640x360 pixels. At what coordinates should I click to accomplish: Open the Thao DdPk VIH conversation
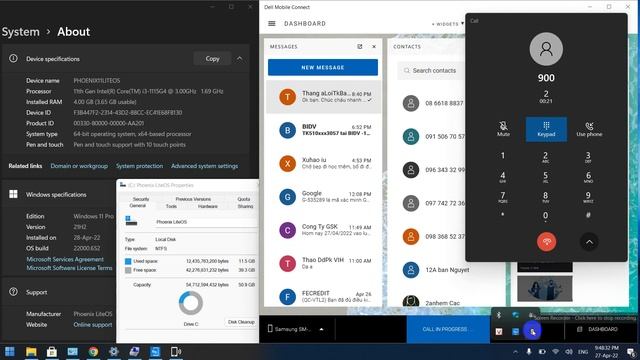tap(323, 263)
